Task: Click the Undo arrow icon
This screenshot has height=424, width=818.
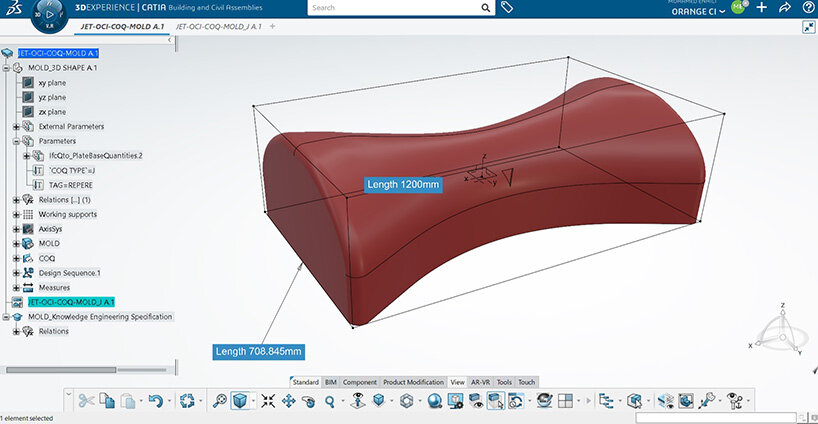Action: coord(154,401)
